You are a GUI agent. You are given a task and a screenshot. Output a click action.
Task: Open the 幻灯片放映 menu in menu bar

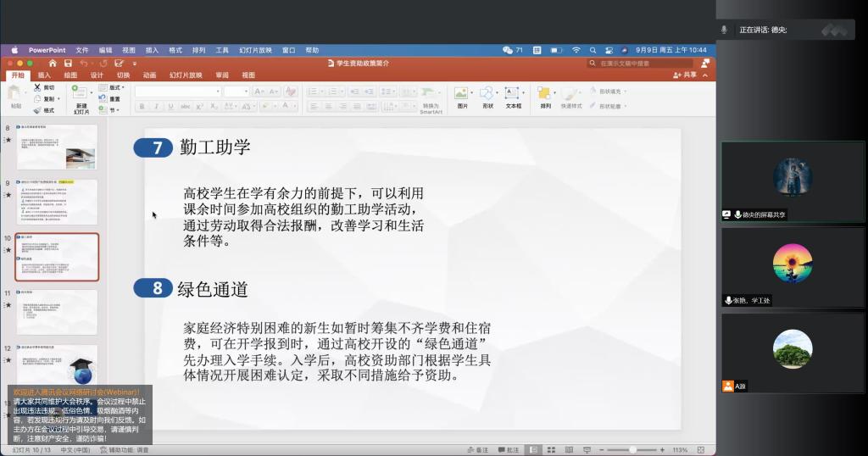point(255,50)
